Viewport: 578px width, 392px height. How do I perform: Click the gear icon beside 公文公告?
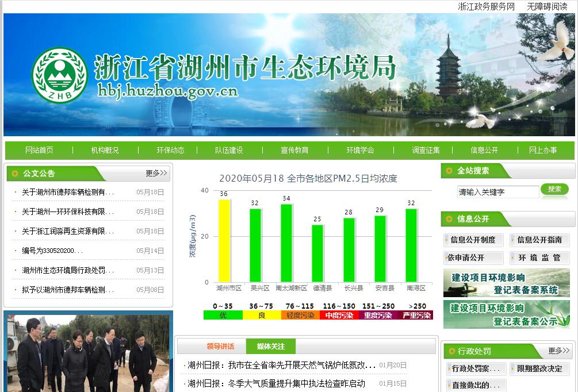click(15, 173)
